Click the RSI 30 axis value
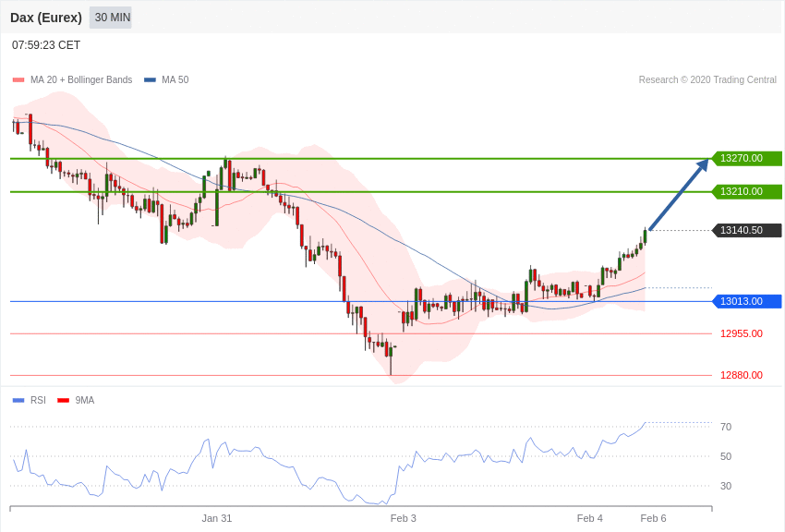This screenshot has height=532, width=785. (x=726, y=487)
